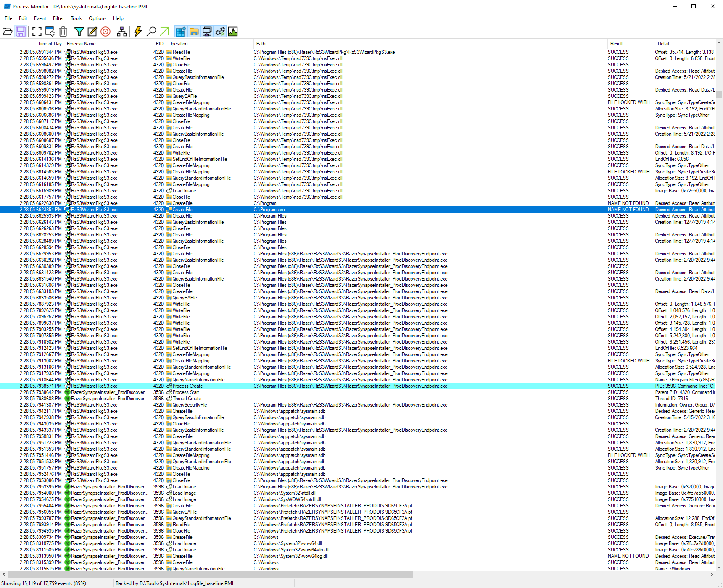723x588 pixels.
Task: Select the Thread Create event row
Action: 358,399
